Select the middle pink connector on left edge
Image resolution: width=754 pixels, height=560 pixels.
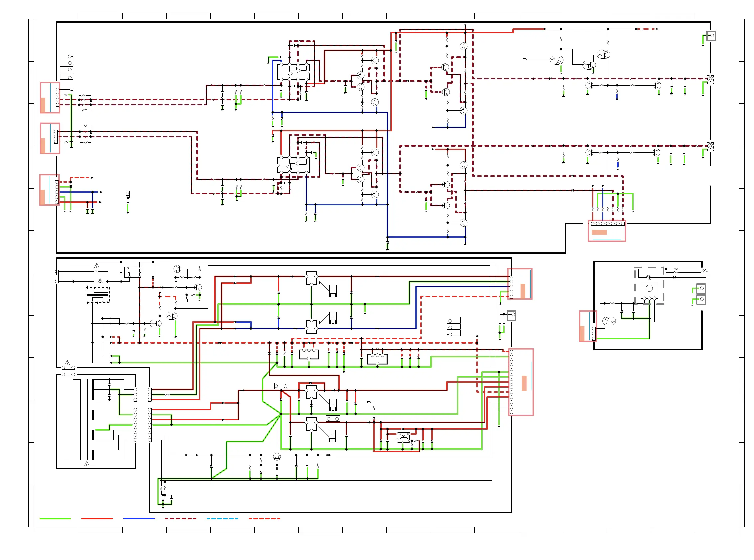50,138
